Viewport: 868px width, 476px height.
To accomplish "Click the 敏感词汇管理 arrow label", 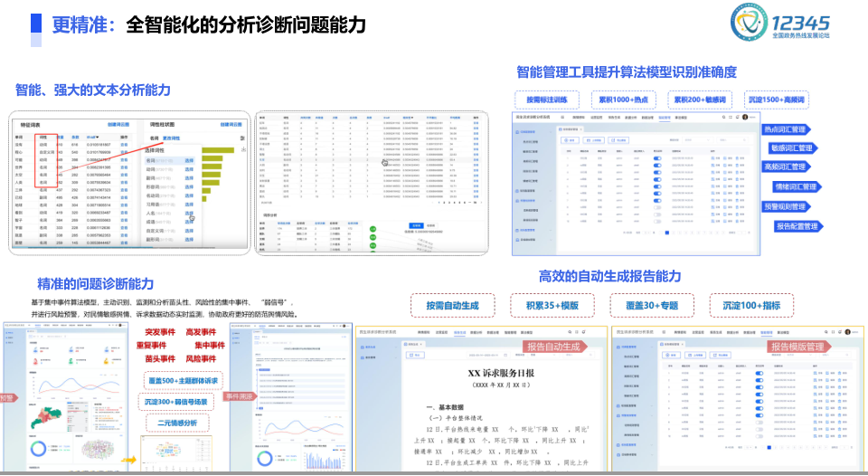I will 794,148.
